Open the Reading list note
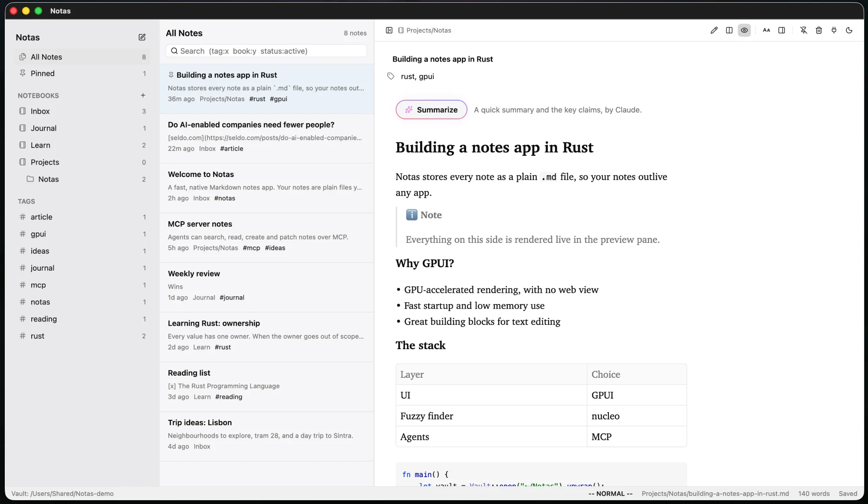The width and height of the screenshot is (868, 504). 266,386
